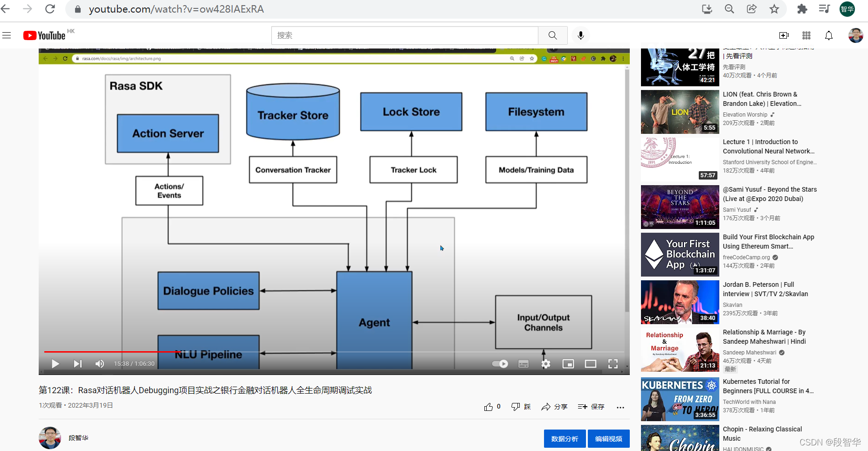
Task: Open the browser extensions puzzle icon
Action: click(802, 9)
